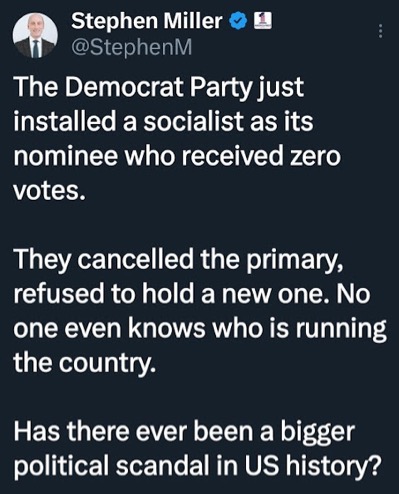This screenshot has height=494, width=399.
Task: Click the words "US history?" at the end
Action: pos(313,467)
